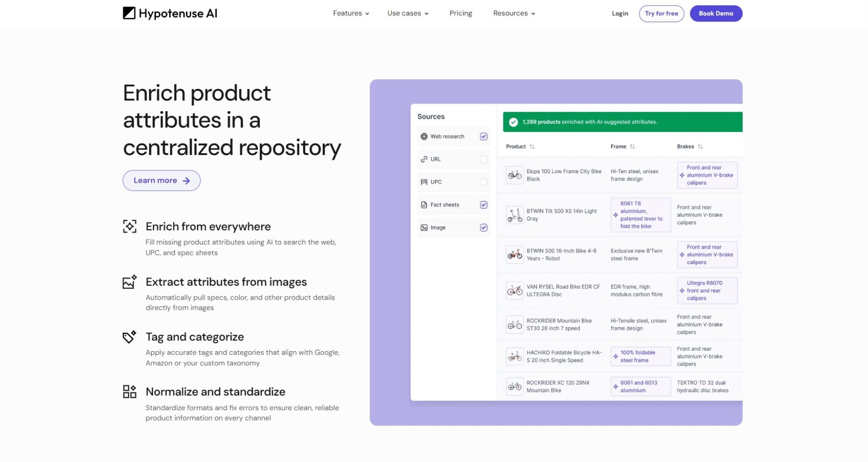This screenshot has width=868, height=462.
Task: Click the Web research globe icon
Action: click(424, 137)
